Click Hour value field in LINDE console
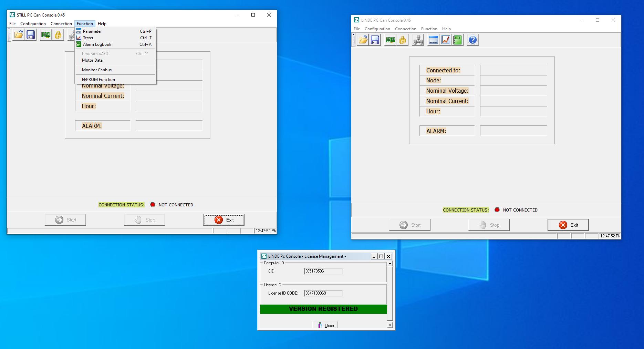 point(513,111)
